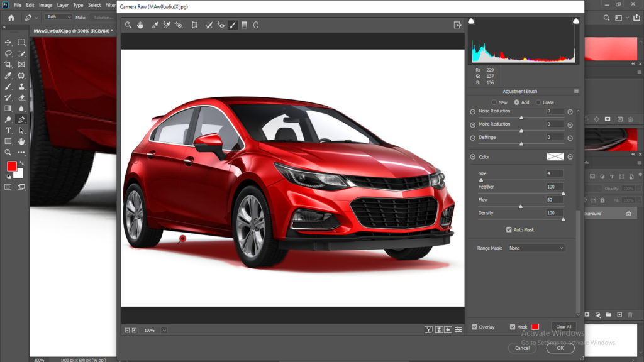Choose Erase adjustment brush radio
The image size is (644, 362).
click(538, 102)
